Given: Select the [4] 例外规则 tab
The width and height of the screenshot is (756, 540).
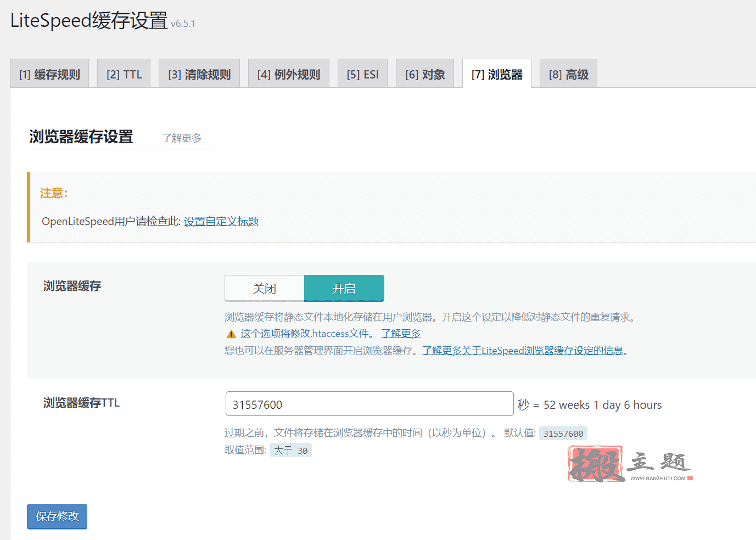Looking at the screenshot, I should click(289, 74).
